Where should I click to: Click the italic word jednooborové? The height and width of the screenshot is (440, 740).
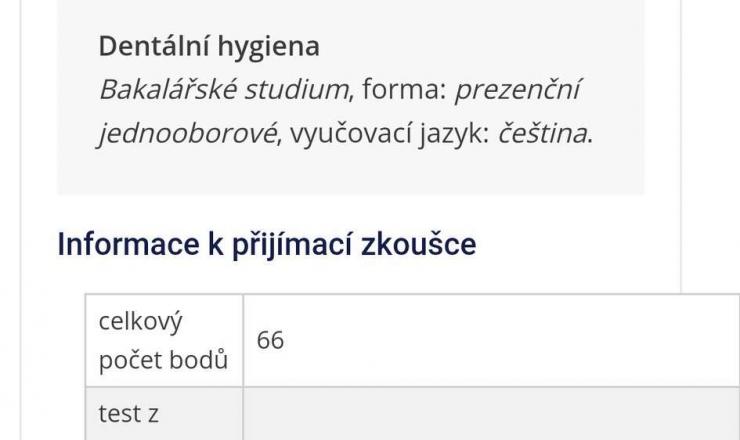tap(186, 133)
